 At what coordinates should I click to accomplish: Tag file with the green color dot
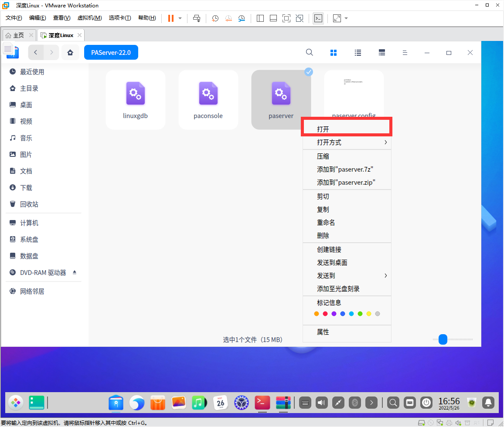click(360, 314)
